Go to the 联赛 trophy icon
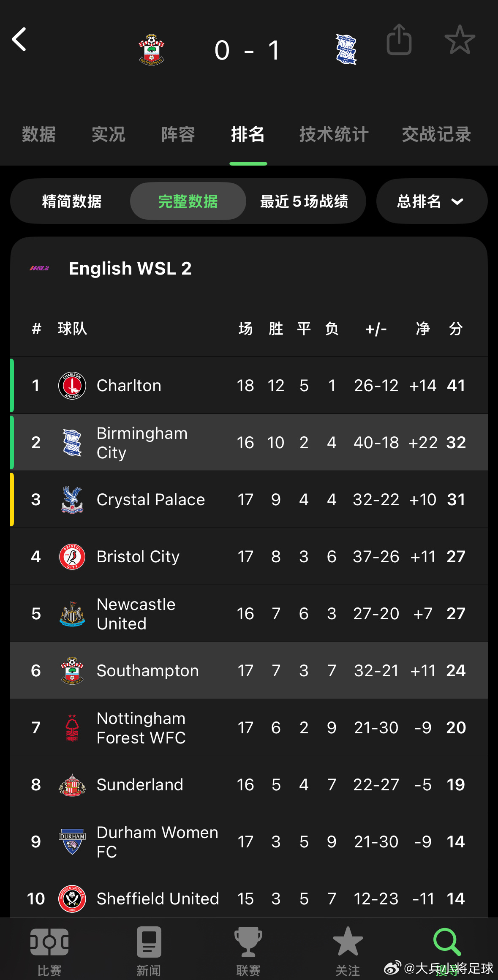The width and height of the screenshot is (498, 980). (x=248, y=943)
